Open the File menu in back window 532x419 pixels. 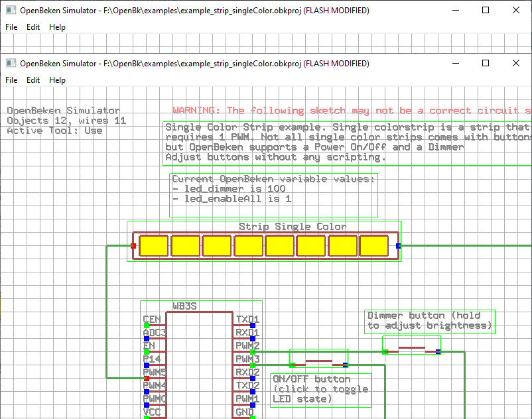[11, 27]
